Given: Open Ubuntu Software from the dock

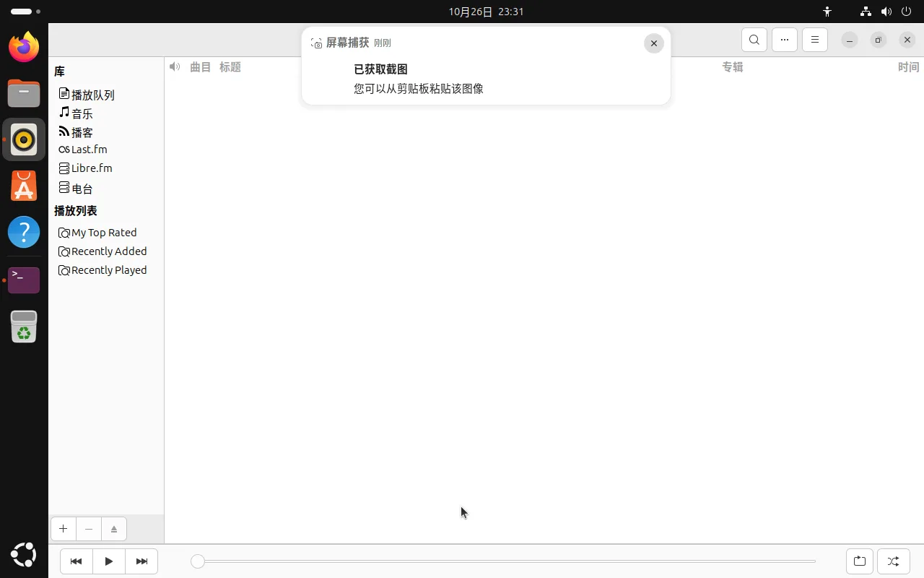Looking at the screenshot, I should point(24,186).
